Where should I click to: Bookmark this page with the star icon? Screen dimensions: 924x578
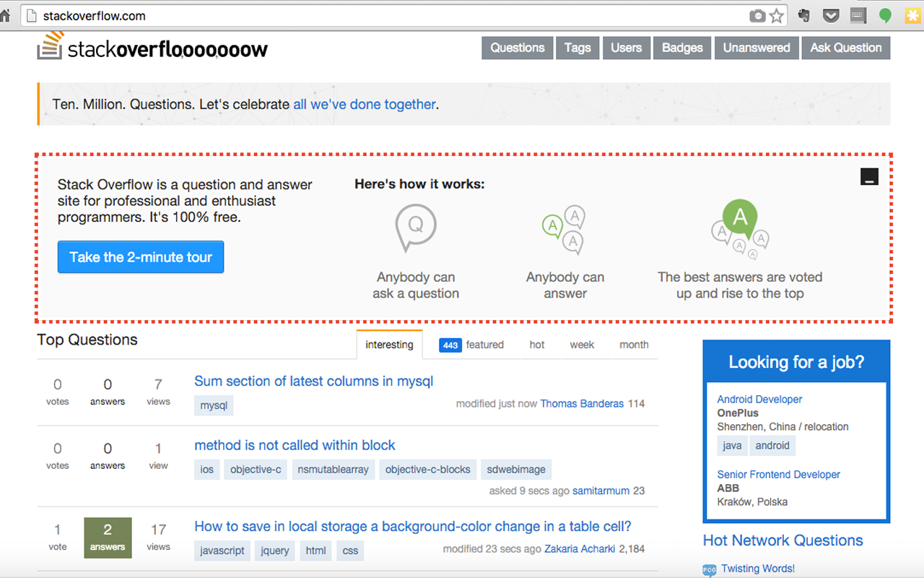[x=777, y=16]
